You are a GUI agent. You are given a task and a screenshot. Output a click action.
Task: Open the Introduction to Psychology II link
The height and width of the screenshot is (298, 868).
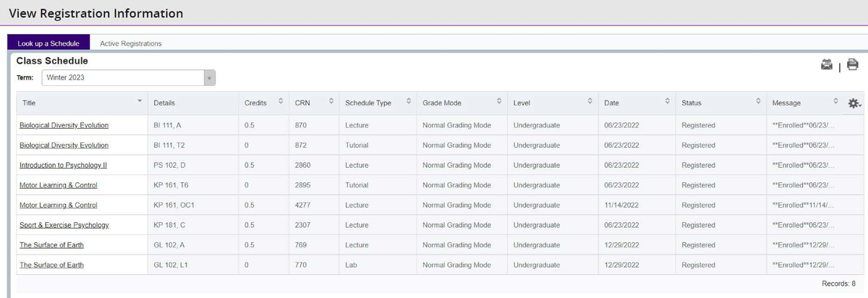click(x=63, y=165)
